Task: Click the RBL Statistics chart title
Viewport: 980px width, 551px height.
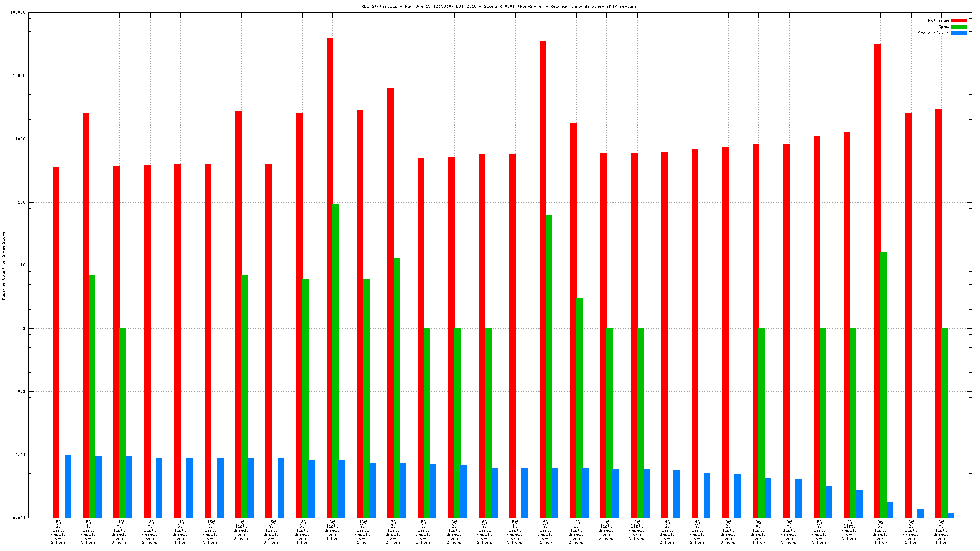Action: (x=499, y=7)
